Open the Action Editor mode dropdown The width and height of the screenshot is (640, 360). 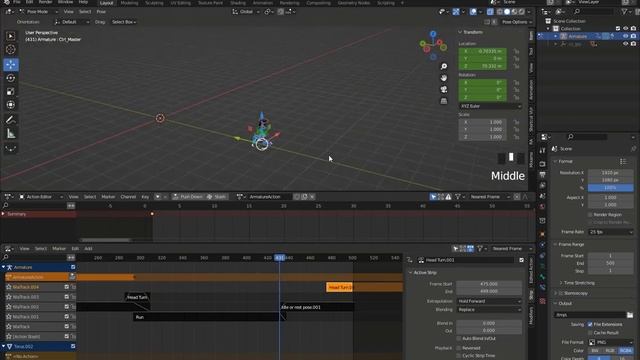tap(41, 197)
